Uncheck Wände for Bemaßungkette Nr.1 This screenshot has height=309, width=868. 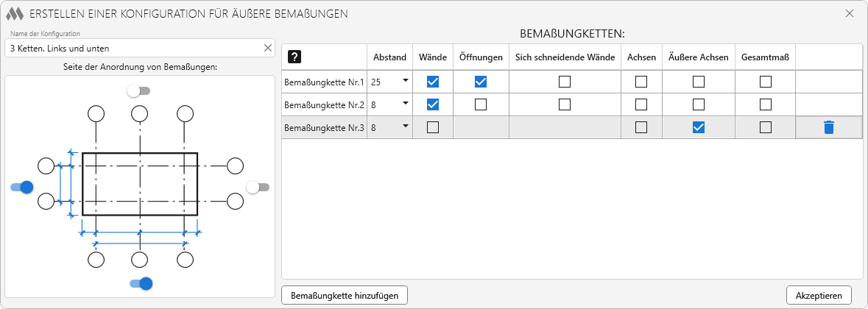(x=433, y=82)
